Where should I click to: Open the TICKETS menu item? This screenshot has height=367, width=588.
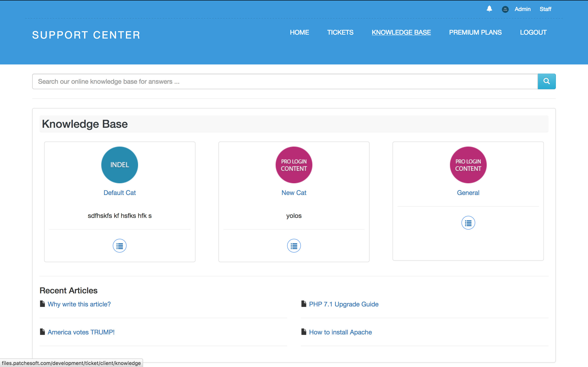click(x=340, y=32)
